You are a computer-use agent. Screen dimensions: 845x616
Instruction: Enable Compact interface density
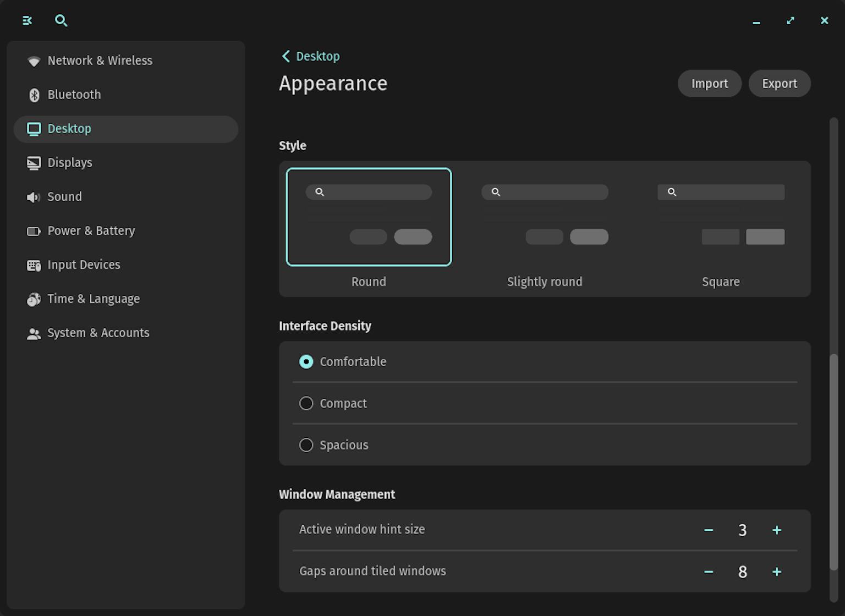pos(306,403)
